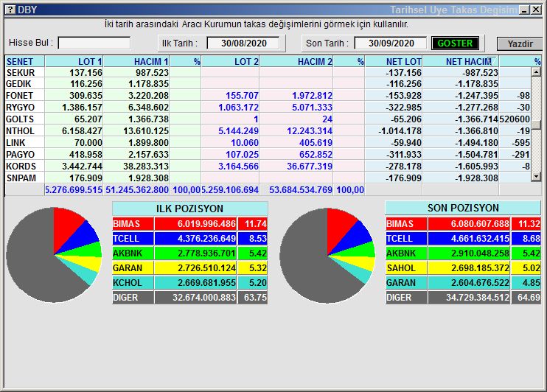Select the SNPAM row
The image size is (547, 392).
pos(268,178)
